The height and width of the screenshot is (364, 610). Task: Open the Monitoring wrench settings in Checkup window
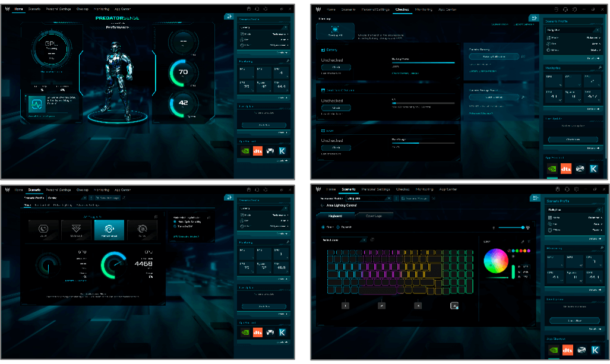(600, 68)
